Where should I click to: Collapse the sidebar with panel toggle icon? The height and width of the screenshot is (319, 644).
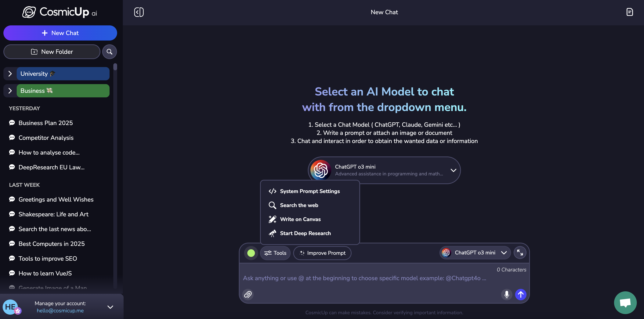point(139,12)
